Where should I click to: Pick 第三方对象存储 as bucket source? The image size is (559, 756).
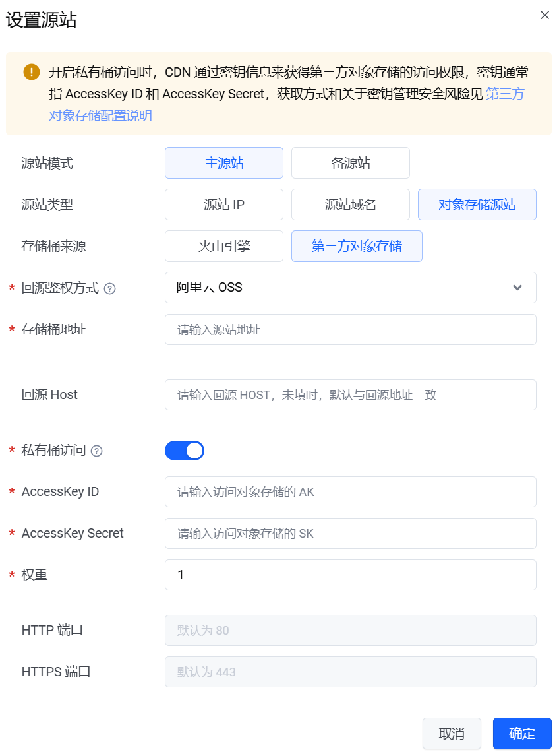click(x=357, y=246)
